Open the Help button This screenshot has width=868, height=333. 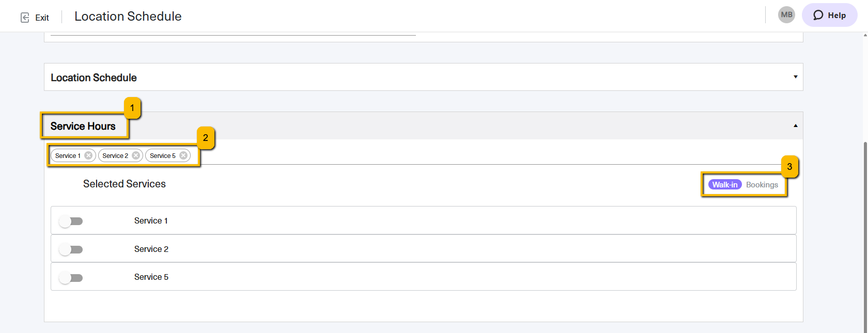point(829,15)
